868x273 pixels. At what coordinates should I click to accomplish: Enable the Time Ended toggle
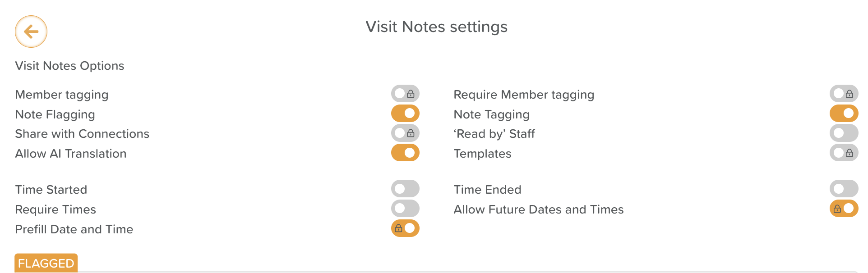844,189
